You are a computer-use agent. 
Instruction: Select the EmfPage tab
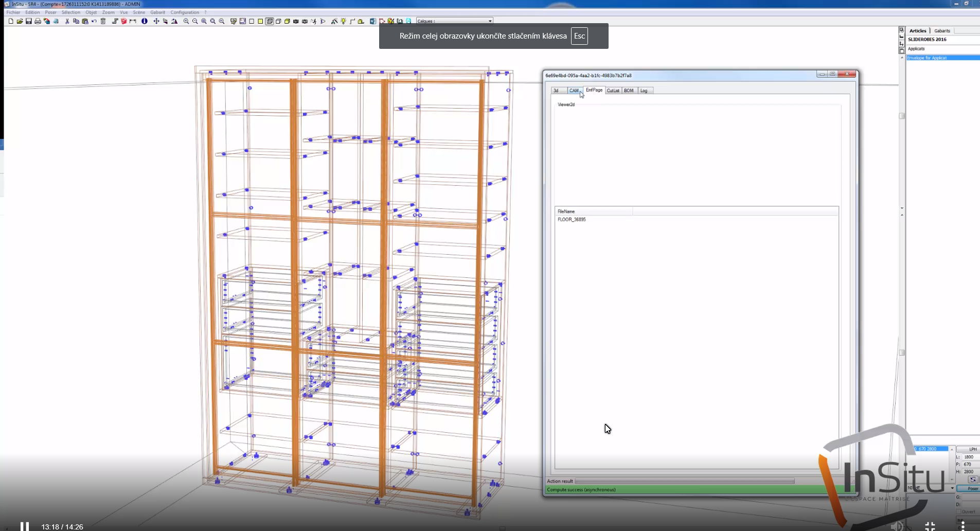pos(594,90)
